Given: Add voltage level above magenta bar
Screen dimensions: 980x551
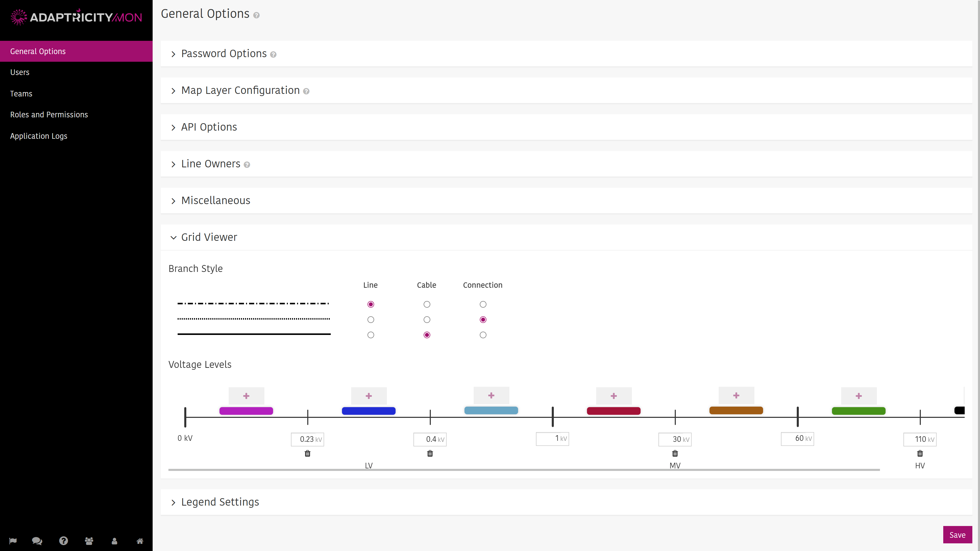Looking at the screenshot, I should (247, 396).
